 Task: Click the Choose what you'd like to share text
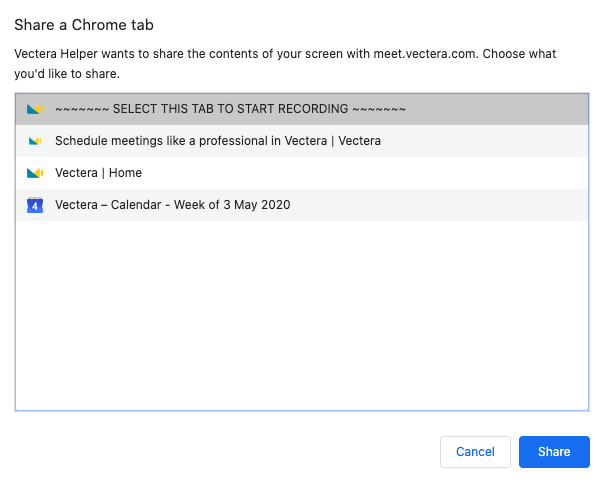point(285,64)
